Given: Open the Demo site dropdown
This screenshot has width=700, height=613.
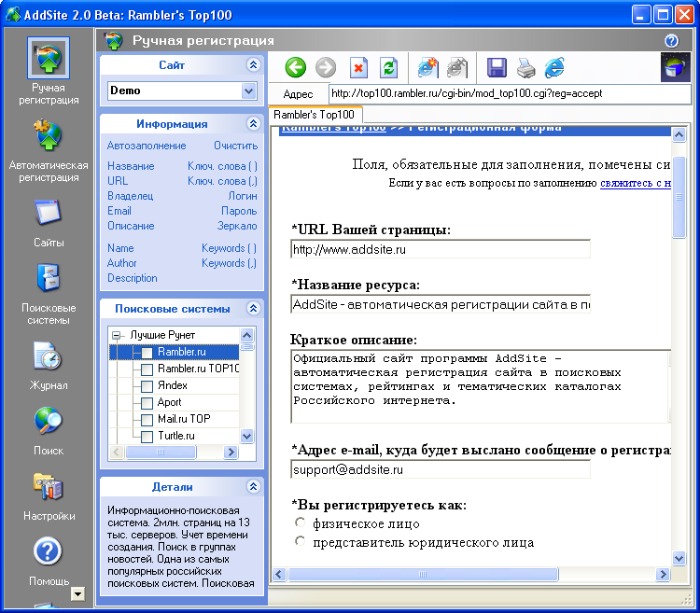Looking at the screenshot, I should click(248, 91).
